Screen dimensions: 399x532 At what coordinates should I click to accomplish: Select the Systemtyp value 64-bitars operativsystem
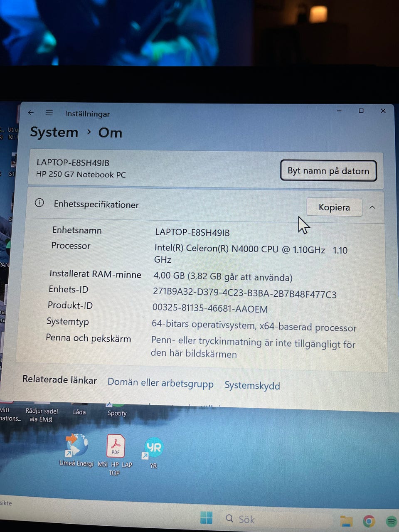(x=204, y=324)
